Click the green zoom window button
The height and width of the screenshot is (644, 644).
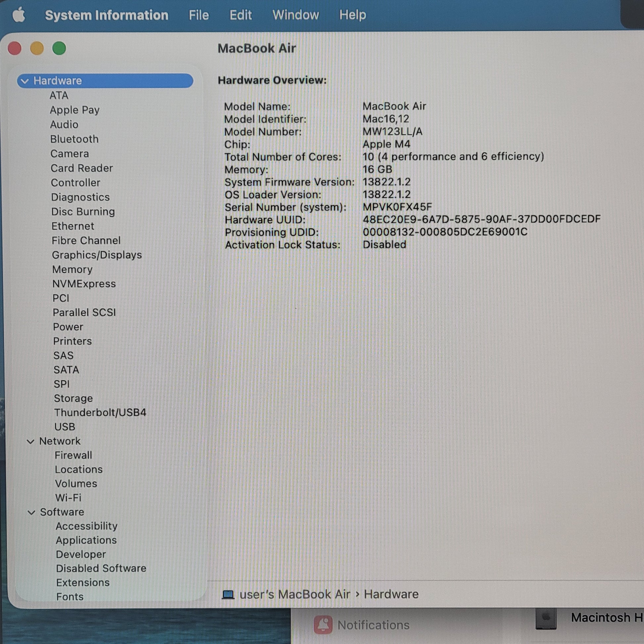tap(59, 49)
